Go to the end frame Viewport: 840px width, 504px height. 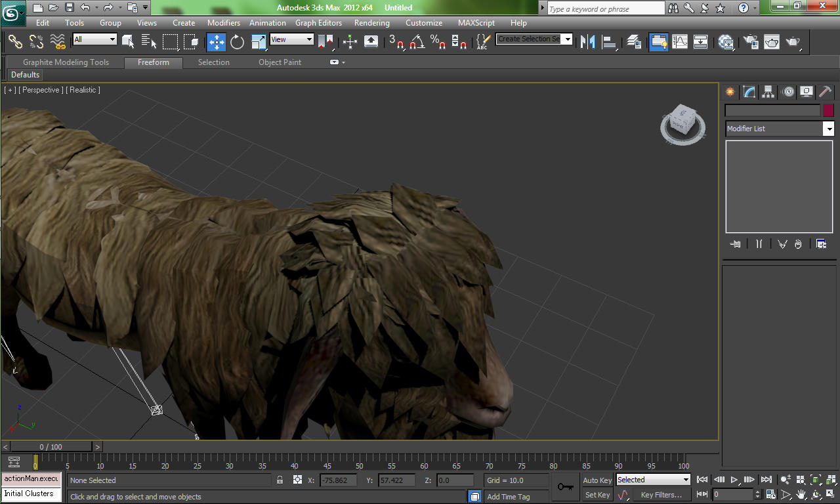[766, 480]
